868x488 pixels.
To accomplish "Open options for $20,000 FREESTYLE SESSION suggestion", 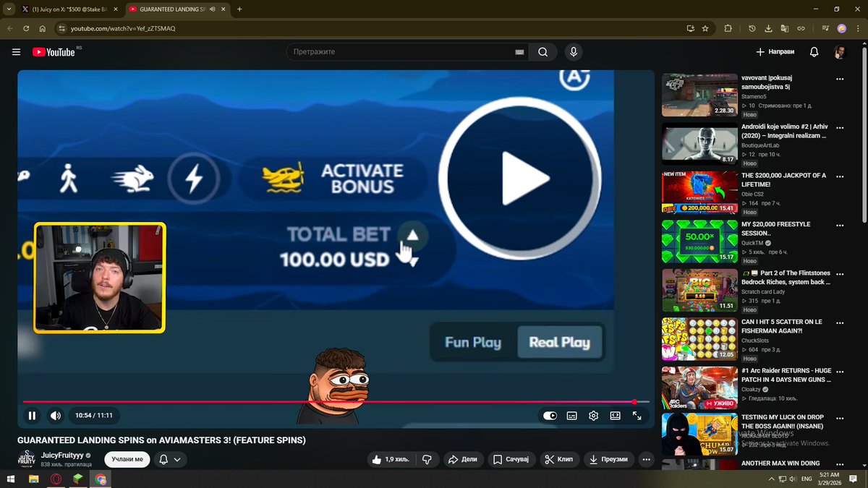I will tap(840, 225).
